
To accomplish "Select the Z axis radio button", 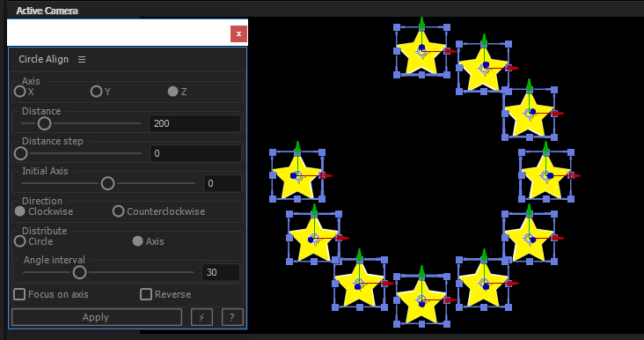I will point(173,92).
